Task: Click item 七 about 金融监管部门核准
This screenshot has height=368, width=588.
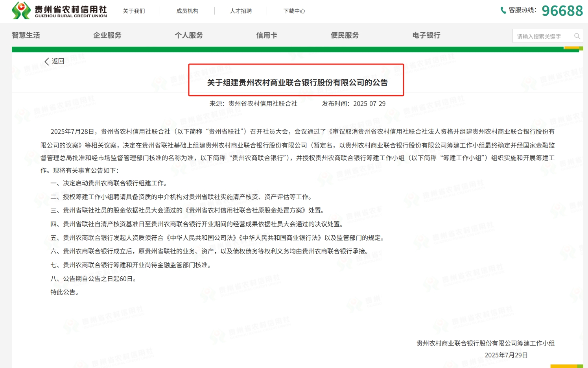Action: [x=132, y=265]
